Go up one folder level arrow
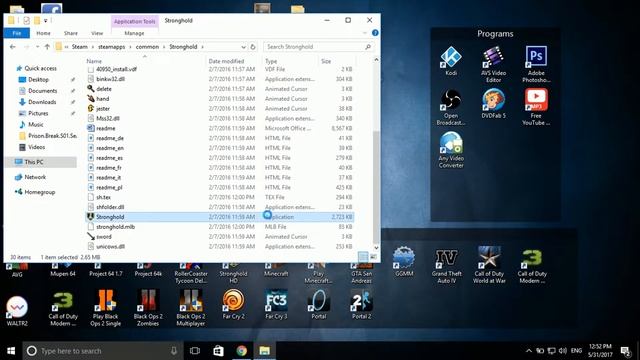Viewport: 640px width, 360px height. (47, 47)
